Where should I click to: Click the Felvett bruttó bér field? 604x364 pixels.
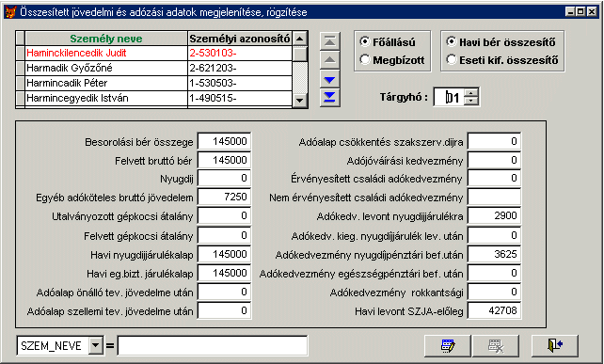click(x=224, y=160)
